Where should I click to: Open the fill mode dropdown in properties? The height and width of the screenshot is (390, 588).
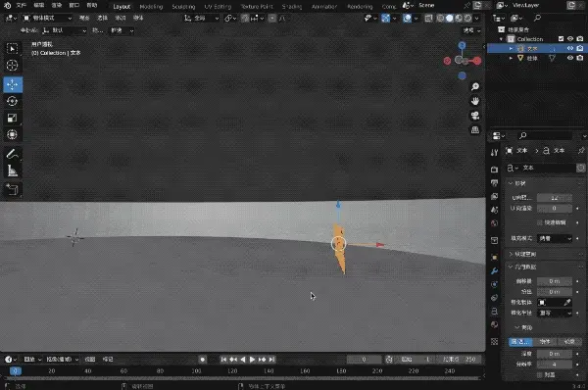555,238
